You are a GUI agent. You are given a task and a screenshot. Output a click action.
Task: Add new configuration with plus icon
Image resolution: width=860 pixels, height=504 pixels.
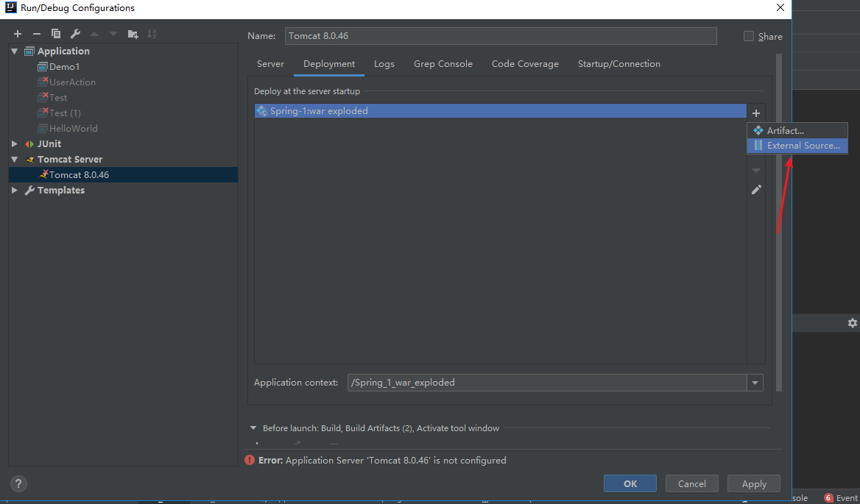18,34
